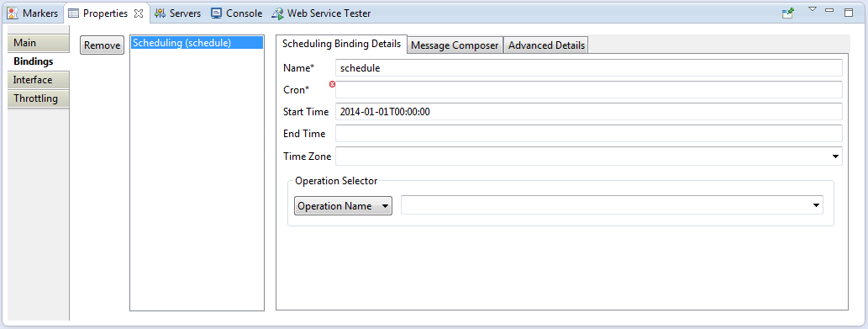The height and width of the screenshot is (329, 868).
Task: Remove the selected scheduling binding
Action: click(102, 45)
